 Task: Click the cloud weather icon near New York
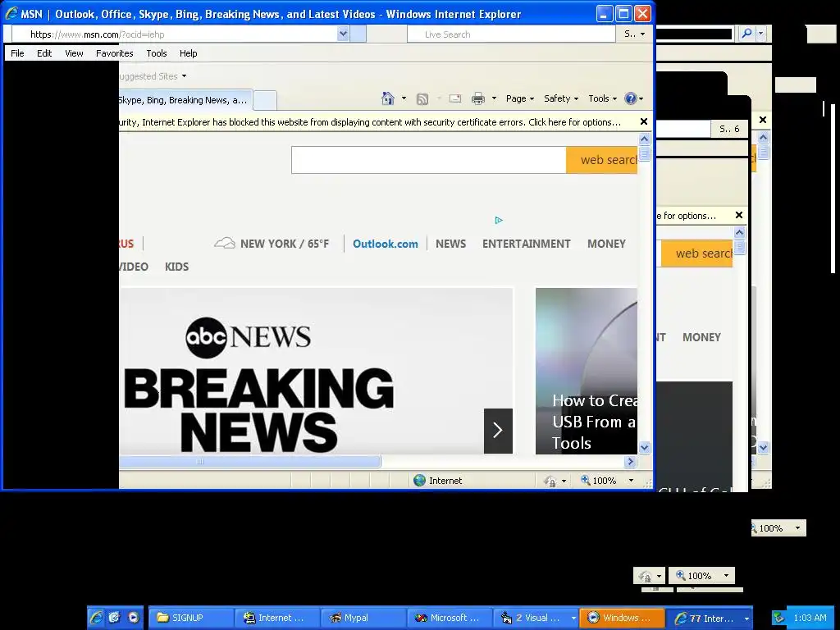225,243
